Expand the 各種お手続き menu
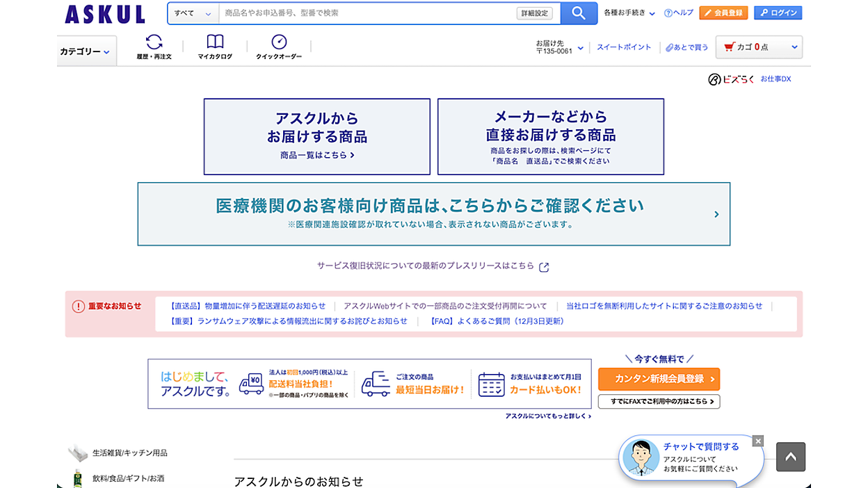This screenshot has width=868, height=488. (629, 13)
